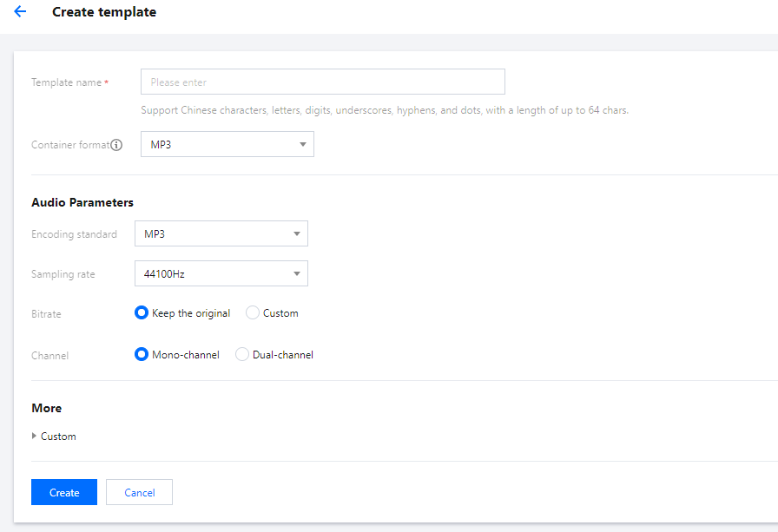This screenshot has height=532, width=778.
Task: Click the More section heading
Action: click(x=47, y=408)
